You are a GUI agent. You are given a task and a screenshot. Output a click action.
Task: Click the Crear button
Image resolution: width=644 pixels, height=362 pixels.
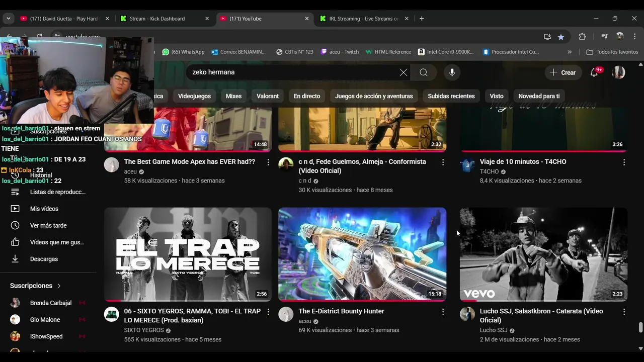[x=563, y=72]
